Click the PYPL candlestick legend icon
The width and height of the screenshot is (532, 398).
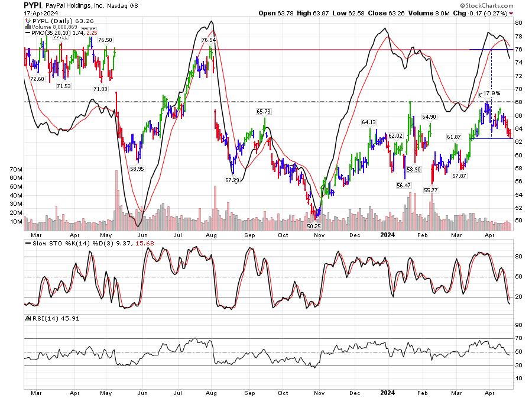click(27, 20)
